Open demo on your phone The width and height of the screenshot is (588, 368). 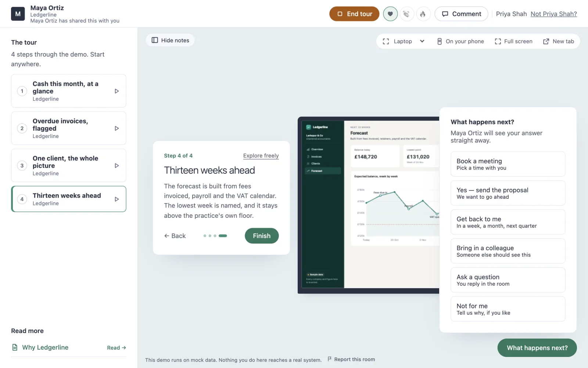pos(460,41)
